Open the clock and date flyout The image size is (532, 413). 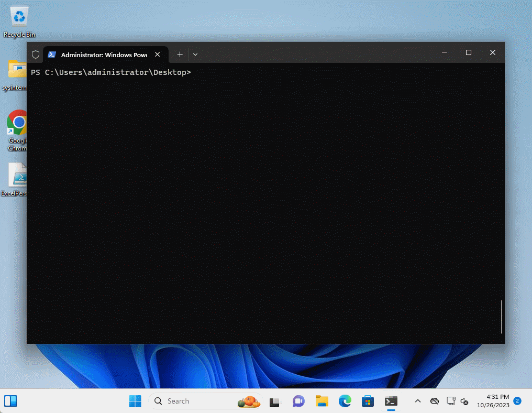pyautogui.click(x=493, y=401)
